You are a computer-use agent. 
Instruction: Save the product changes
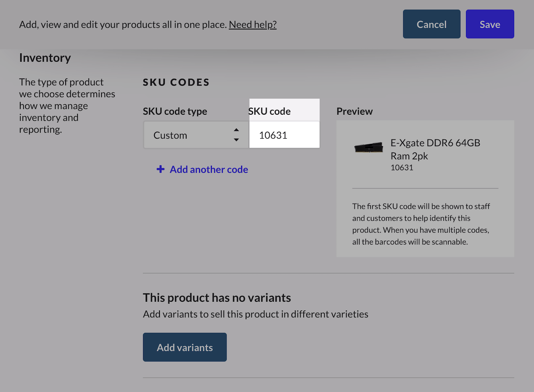(490, 24)
